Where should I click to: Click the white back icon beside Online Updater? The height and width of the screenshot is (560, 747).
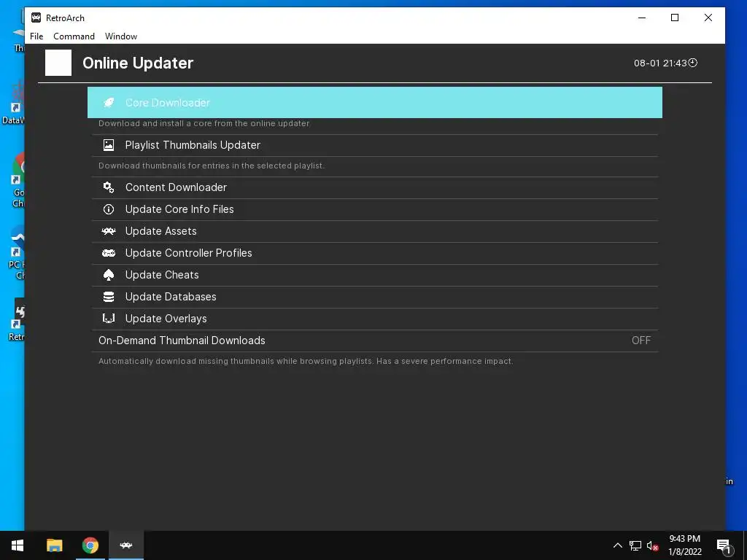tap(58, 63)
